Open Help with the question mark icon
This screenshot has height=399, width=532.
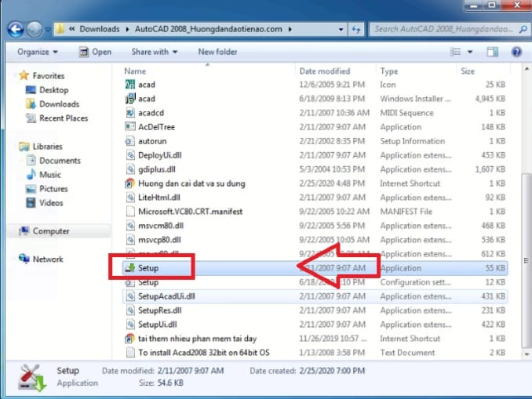pyautogui.click(x=516, y=52)
